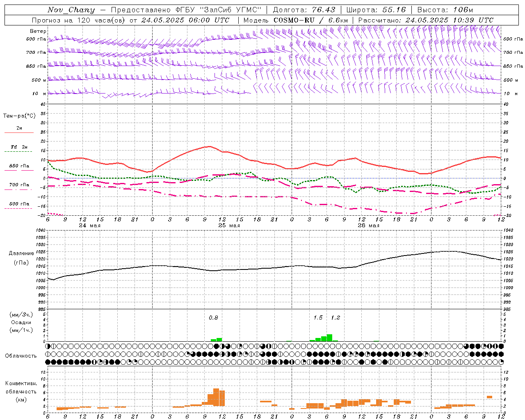Click the latitude value Широта: 55.16

pyautogui.click(x=376, y=10)
